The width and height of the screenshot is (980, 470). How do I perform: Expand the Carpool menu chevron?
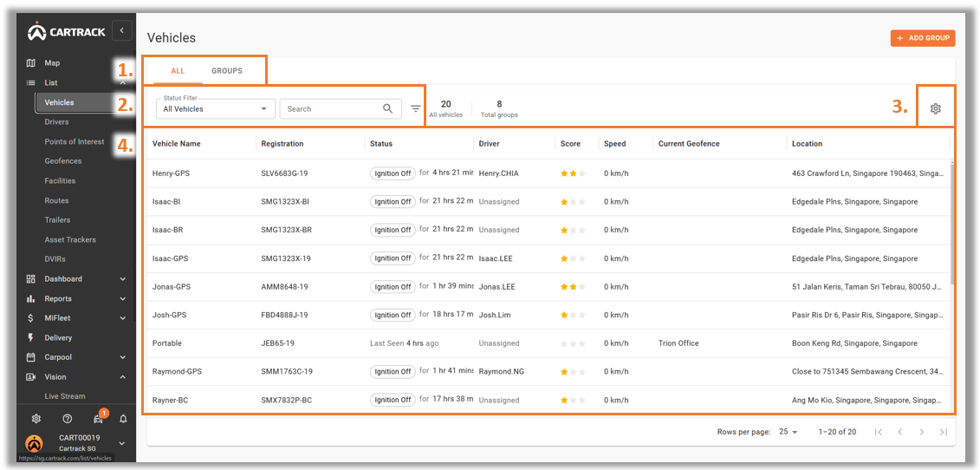point(122,357)
